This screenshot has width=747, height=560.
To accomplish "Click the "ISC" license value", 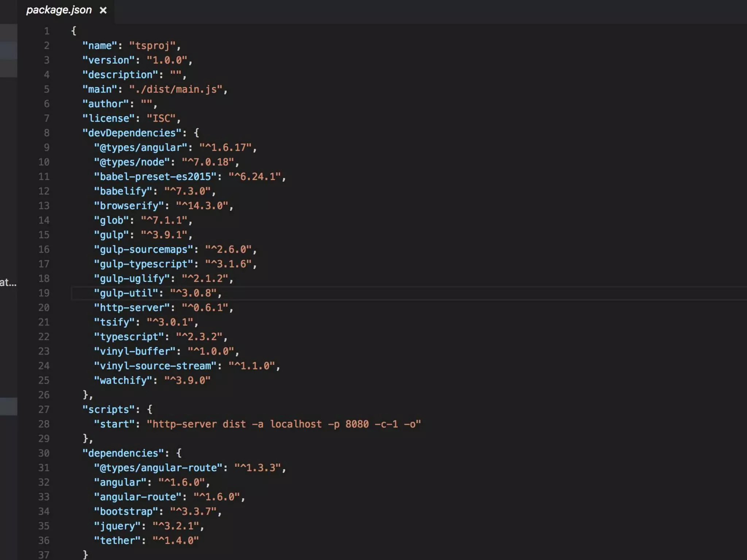I will [161, 118].
